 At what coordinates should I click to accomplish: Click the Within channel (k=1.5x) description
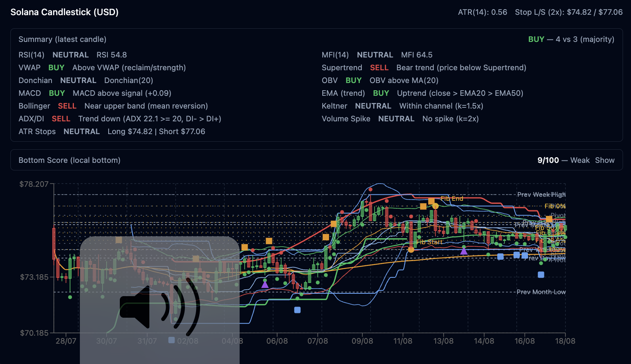441,106
